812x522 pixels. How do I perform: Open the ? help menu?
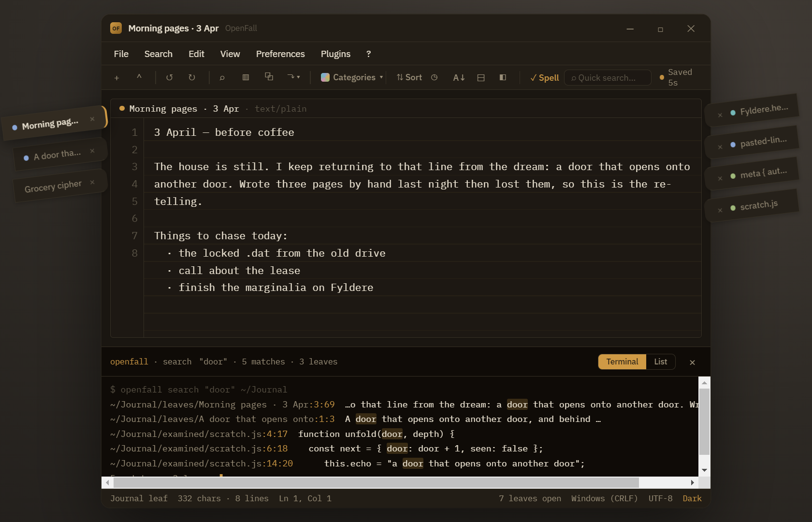click(369, 54)
